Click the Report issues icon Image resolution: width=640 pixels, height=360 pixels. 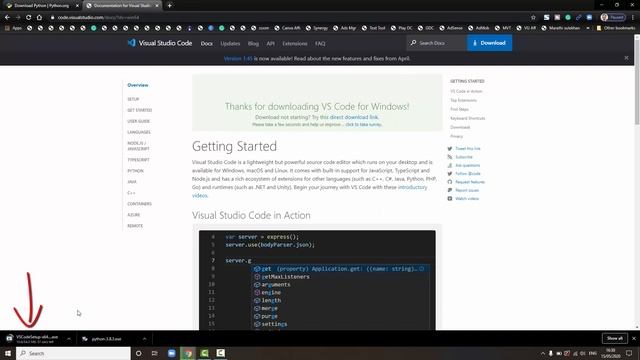pos(450,190)
